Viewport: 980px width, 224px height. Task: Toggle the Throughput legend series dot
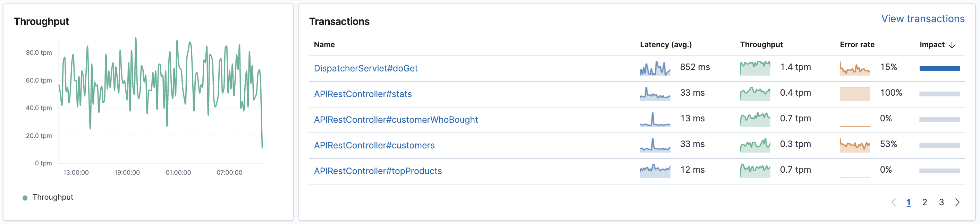pyautogui.click(x=25, y=198)
